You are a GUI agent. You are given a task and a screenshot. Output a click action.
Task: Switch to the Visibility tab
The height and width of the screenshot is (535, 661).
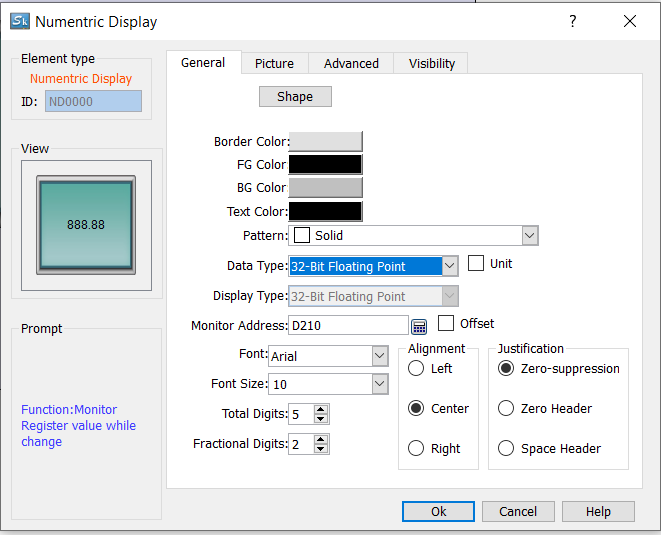pyautogui.click(x=432, y=64)
